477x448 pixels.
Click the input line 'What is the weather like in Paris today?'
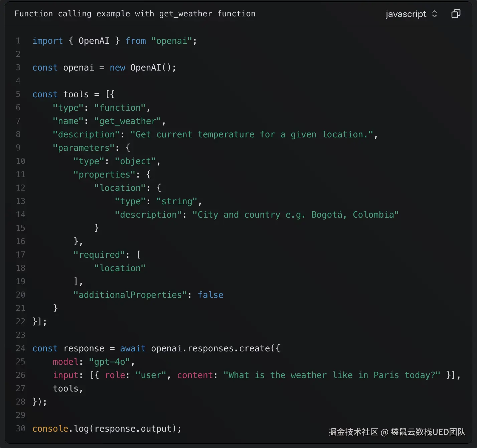click(257, 375)
